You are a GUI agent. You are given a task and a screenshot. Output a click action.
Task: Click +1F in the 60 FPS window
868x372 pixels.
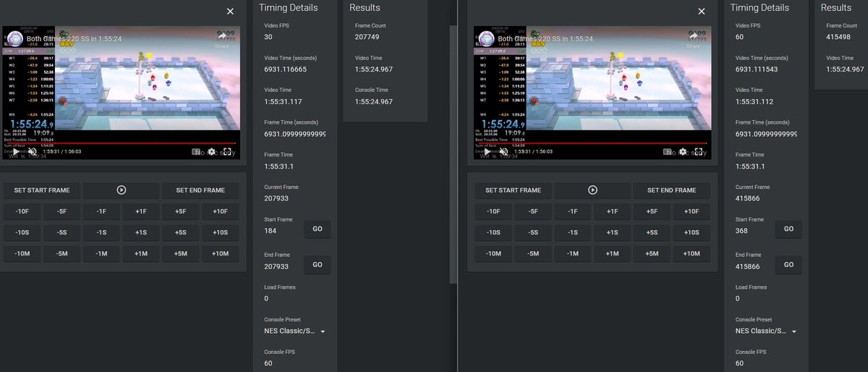[x=612, y=211]
